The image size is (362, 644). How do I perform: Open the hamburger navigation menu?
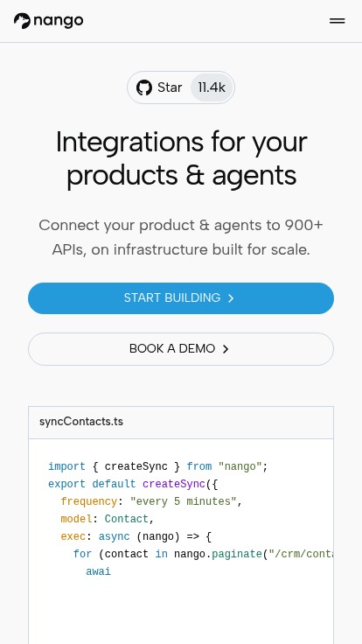337,21
